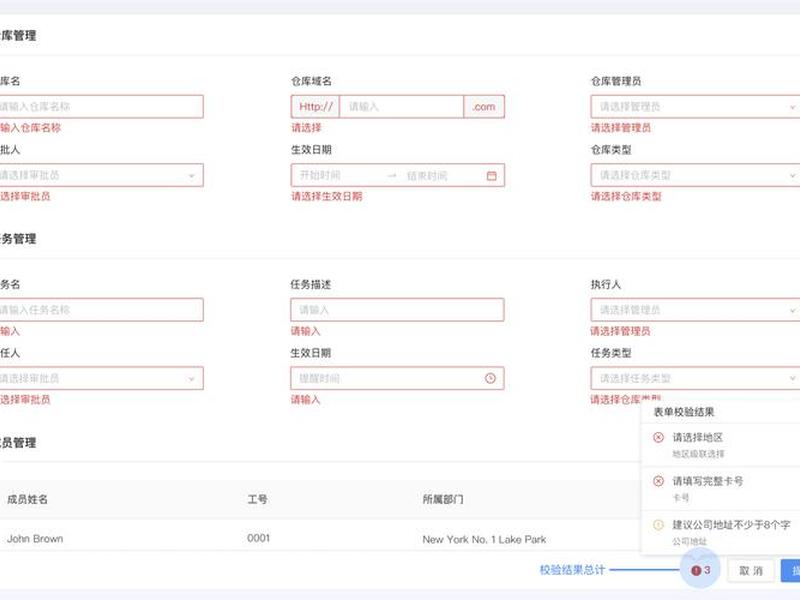
Task: Open the 仓库管理员 dropdown
Action: click(x=695, y=107)
